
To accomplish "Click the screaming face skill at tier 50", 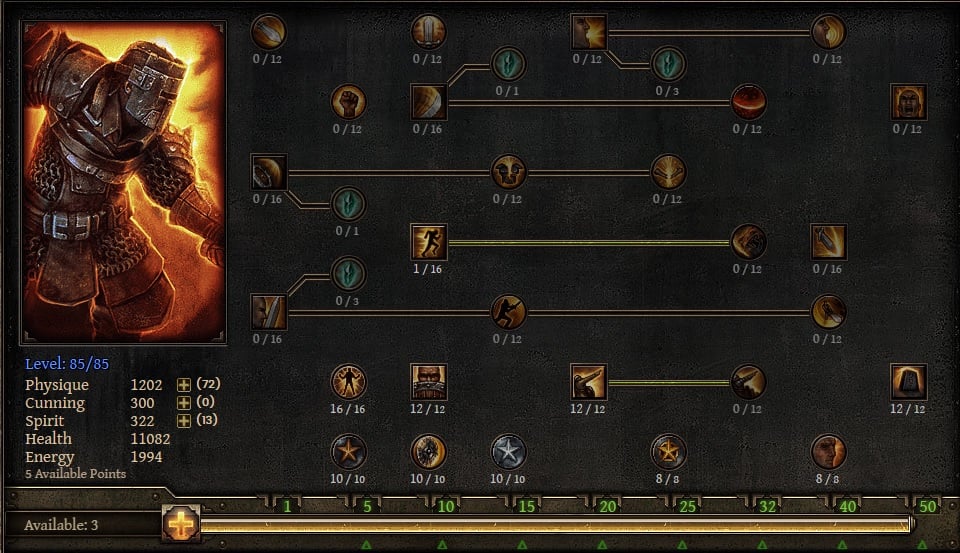I will tap(908, 102).
